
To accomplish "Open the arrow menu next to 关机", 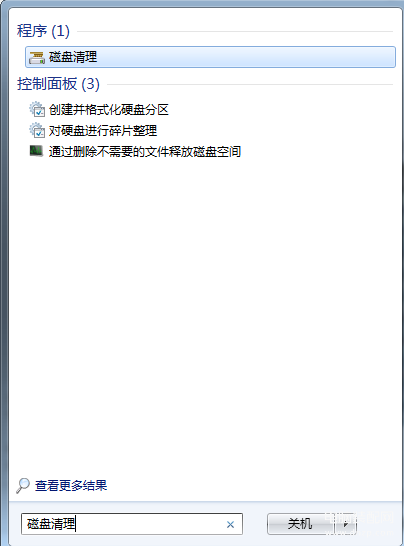I will click(345, 524).
